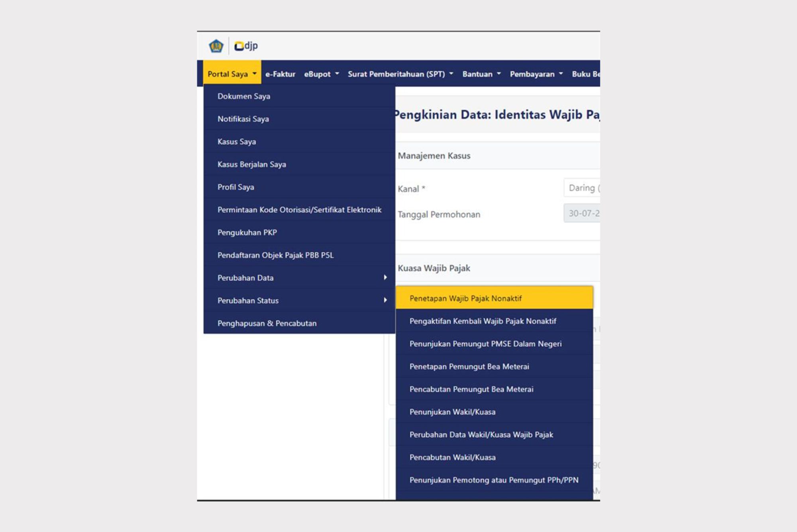
Task: Select Profil Saya menu entry
Action: 299,187
